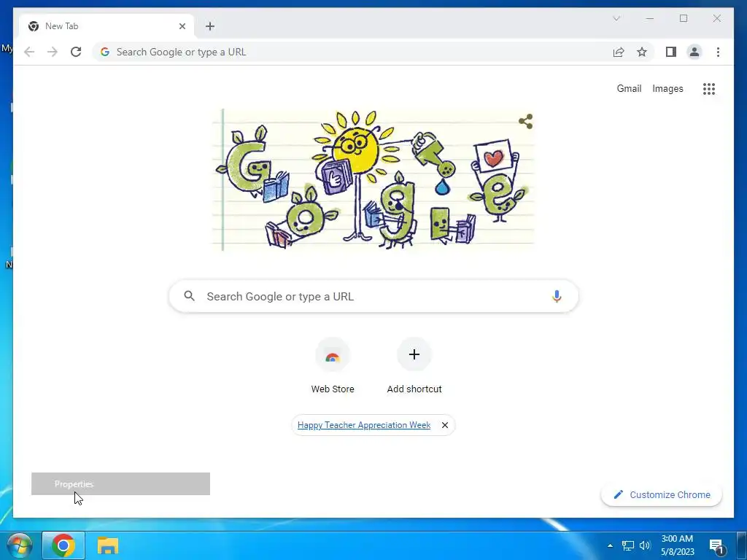Close the New Tab tab

(x=182, y=26)
